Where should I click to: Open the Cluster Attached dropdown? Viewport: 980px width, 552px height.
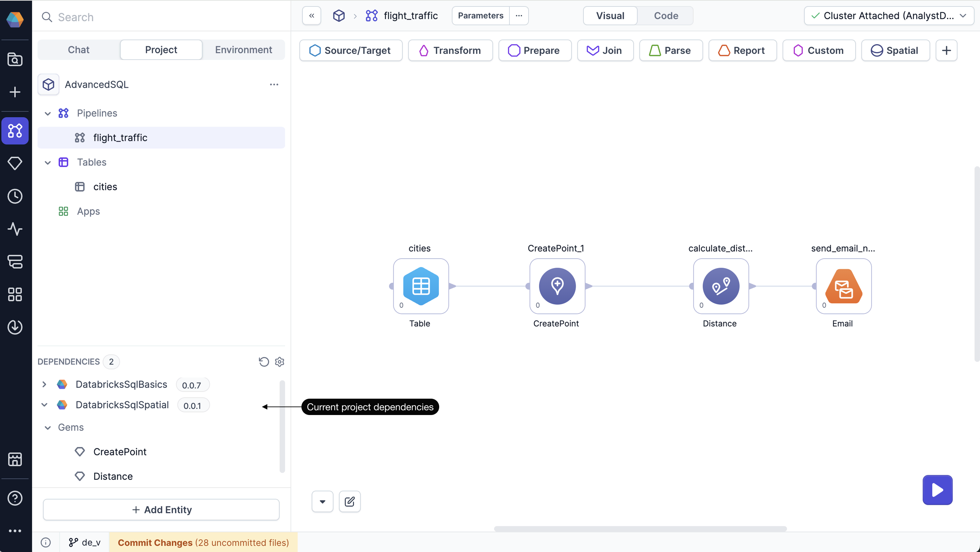[888, 16]
